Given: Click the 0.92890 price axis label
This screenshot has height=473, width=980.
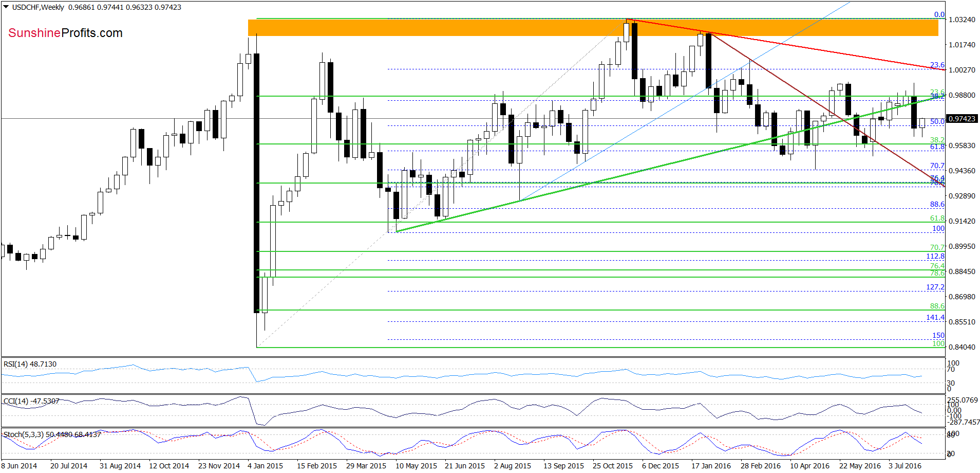Looking at the screenshot, I should pos(962,196).
